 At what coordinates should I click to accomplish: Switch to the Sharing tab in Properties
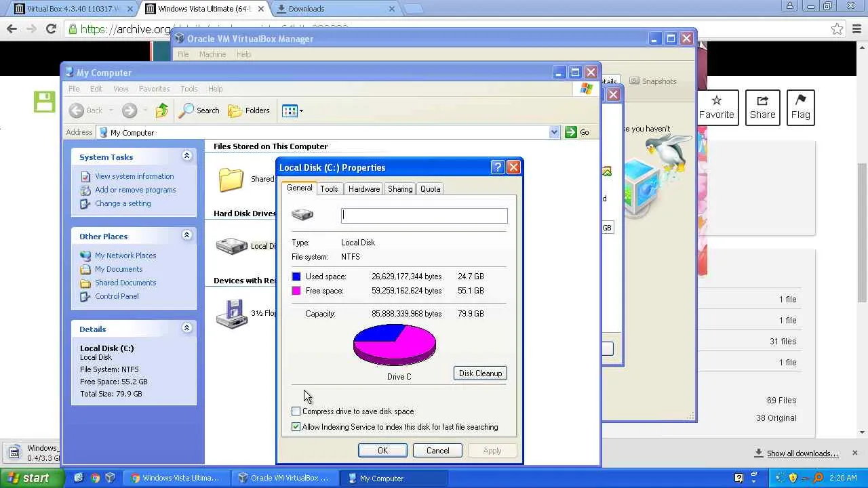[400, 189]
